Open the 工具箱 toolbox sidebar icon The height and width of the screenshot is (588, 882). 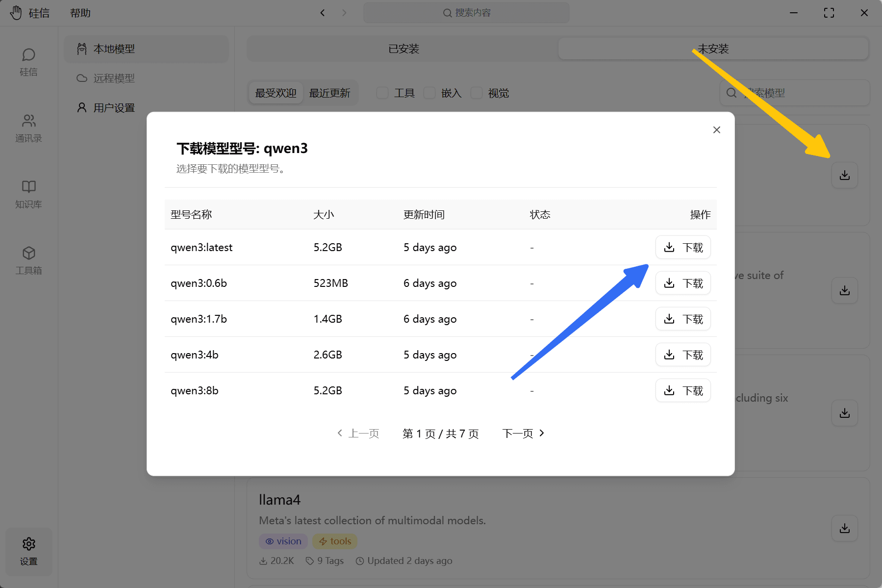tap(28, 260)
